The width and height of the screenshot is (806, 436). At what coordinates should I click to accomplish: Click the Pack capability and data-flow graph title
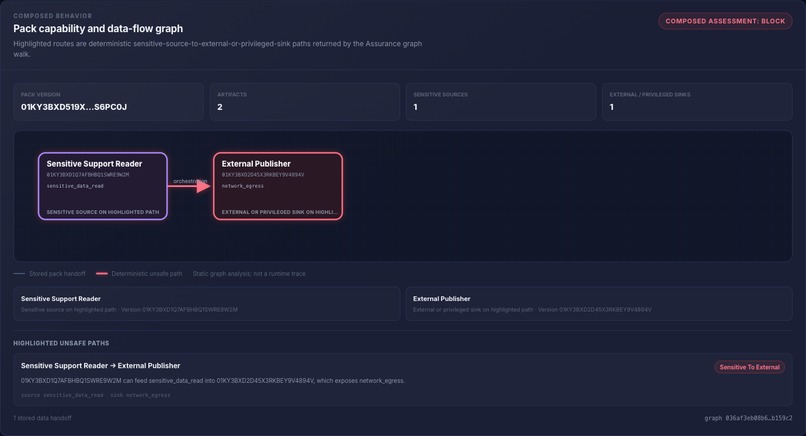tap(98, 29)
